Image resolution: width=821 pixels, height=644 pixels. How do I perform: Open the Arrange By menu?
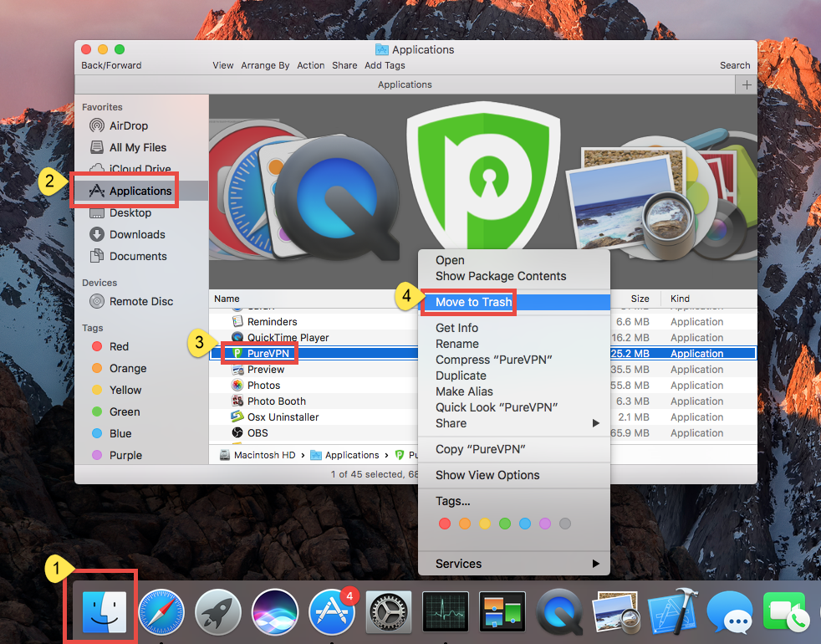[x=265, y=64]
